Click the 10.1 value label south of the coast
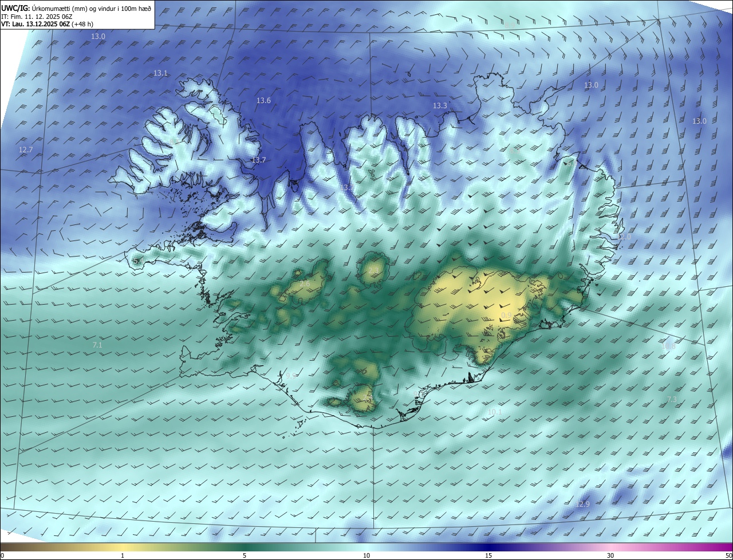This screenshot has width=733, height=560. tap(495, 412)
